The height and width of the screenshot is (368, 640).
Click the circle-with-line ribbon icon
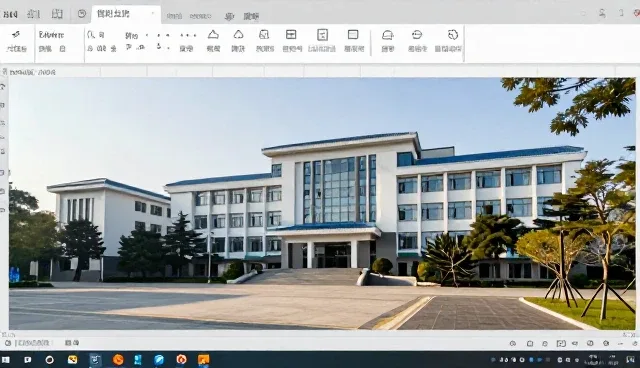417,35
